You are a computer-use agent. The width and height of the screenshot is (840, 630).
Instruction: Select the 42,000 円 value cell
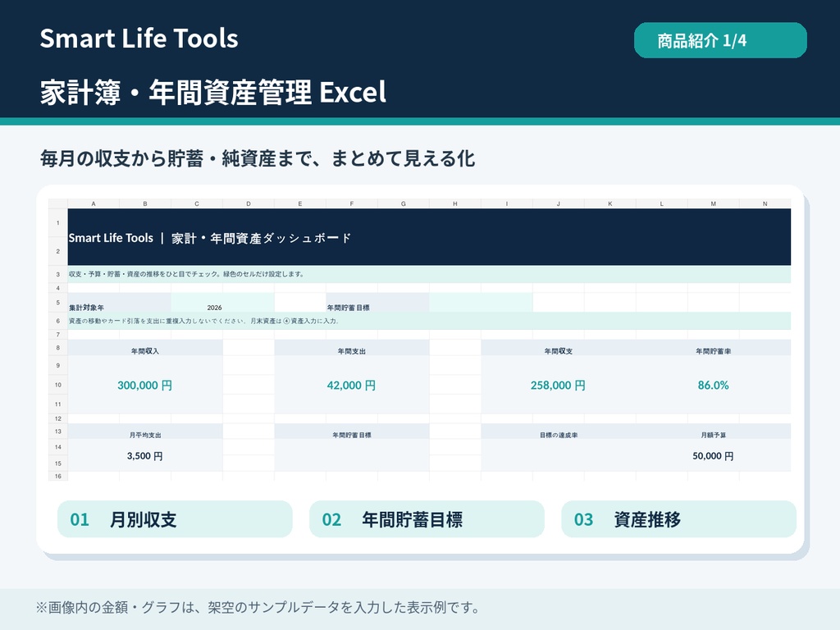pos(351,386)
